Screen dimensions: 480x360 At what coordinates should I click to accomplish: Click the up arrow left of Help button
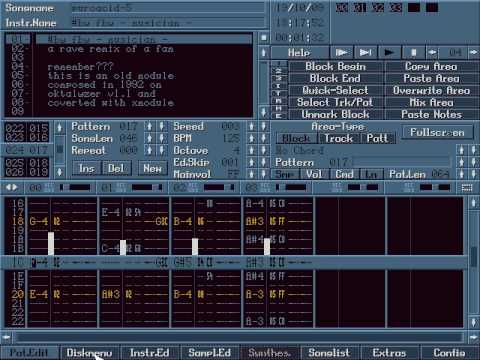click(x=264, y=52)
